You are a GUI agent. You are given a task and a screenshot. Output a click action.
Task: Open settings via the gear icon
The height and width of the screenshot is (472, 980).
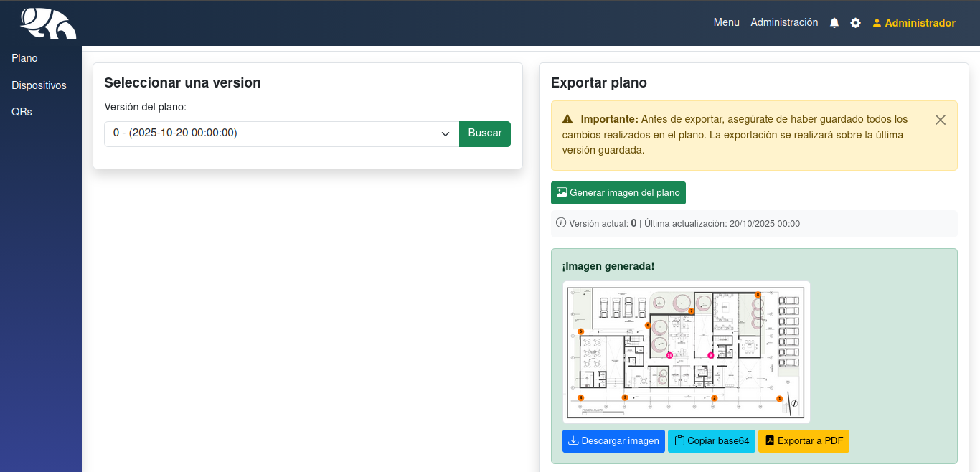[855, 23]
